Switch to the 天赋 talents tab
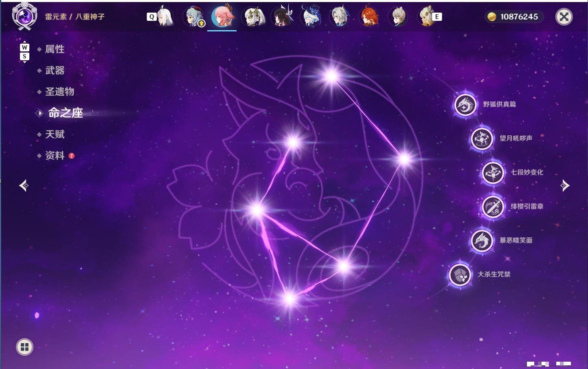588x369 pixels. click(55, 135)
